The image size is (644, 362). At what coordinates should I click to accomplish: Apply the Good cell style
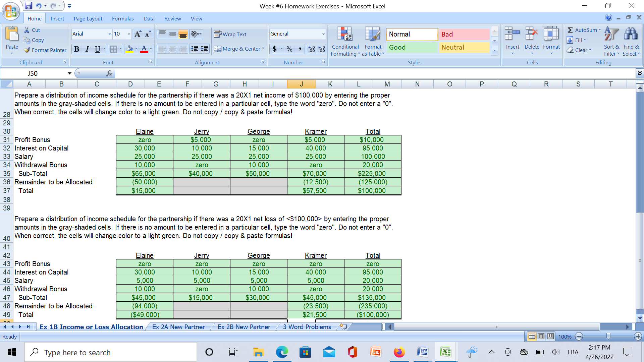(412, 47)
